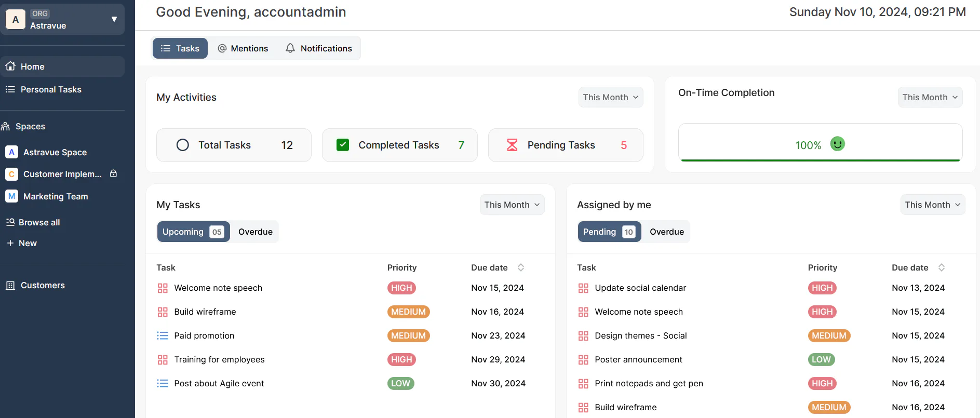Screen dimensions: 980x418
Task: Click the plus icon next to New
Action: coord(10,243)
